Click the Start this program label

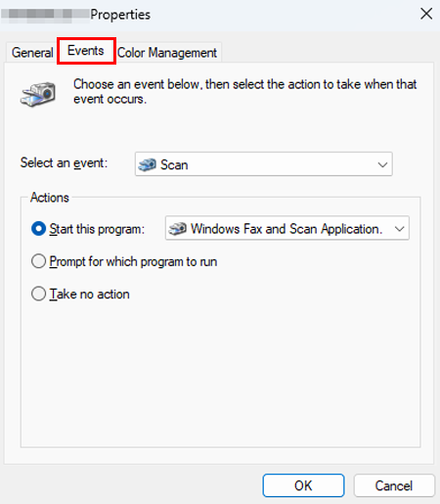97,229
